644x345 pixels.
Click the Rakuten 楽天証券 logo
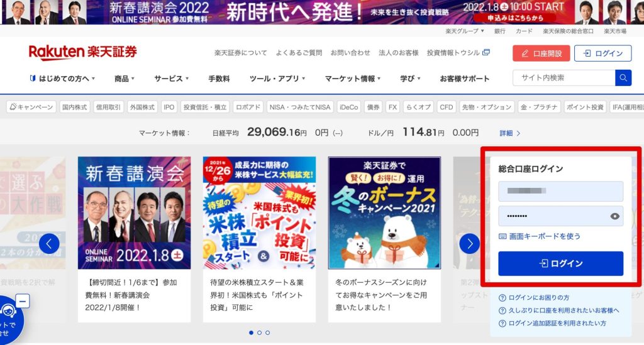tap(82, 53)
